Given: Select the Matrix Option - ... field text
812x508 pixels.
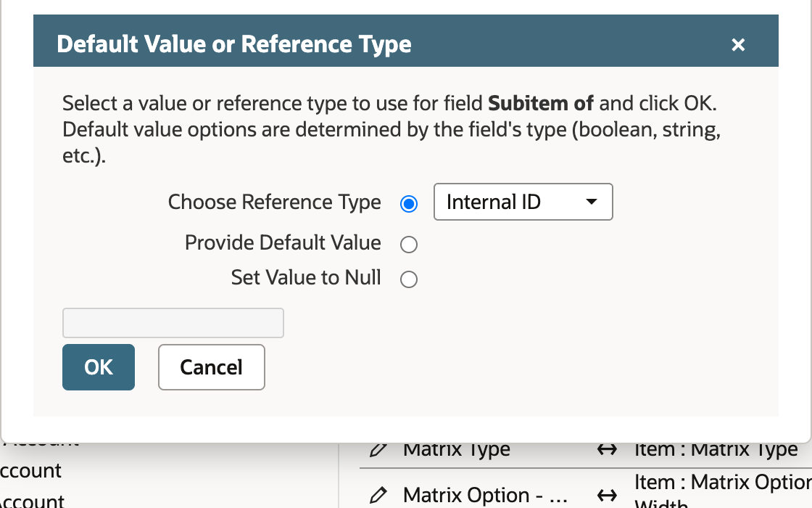Looking at the screenshot, I should (x=485, y=495).
